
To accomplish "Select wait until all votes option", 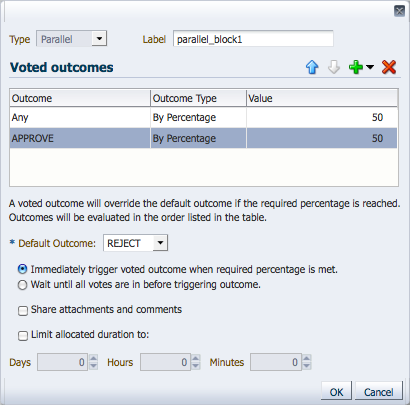I will tap(22, 285).
